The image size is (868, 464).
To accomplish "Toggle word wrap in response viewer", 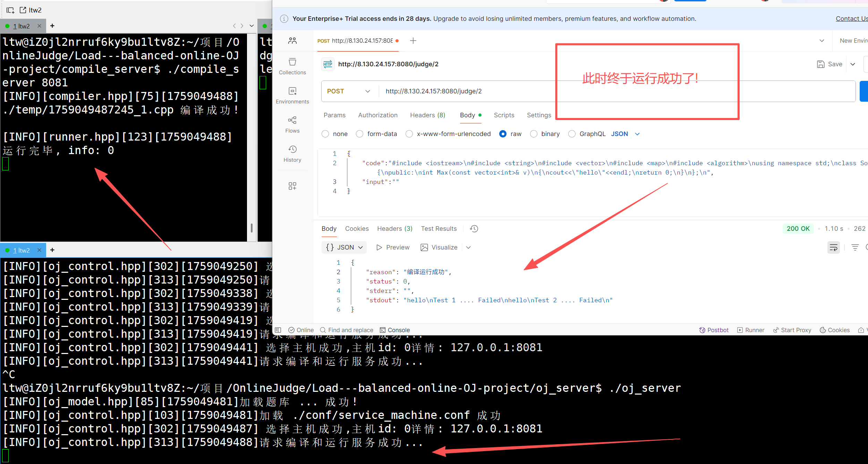I will click(x=833, y=247).
